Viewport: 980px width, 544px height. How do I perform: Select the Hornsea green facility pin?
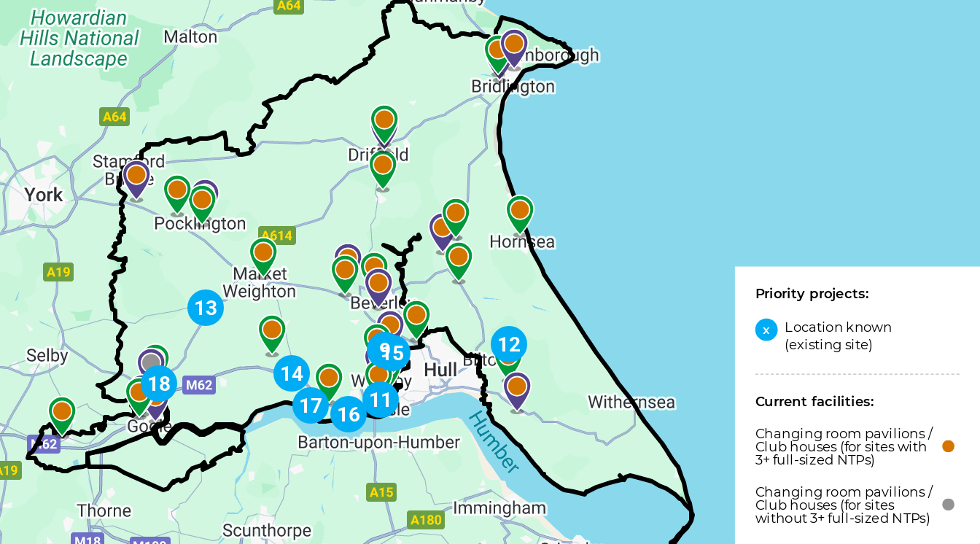pos(520,215)
